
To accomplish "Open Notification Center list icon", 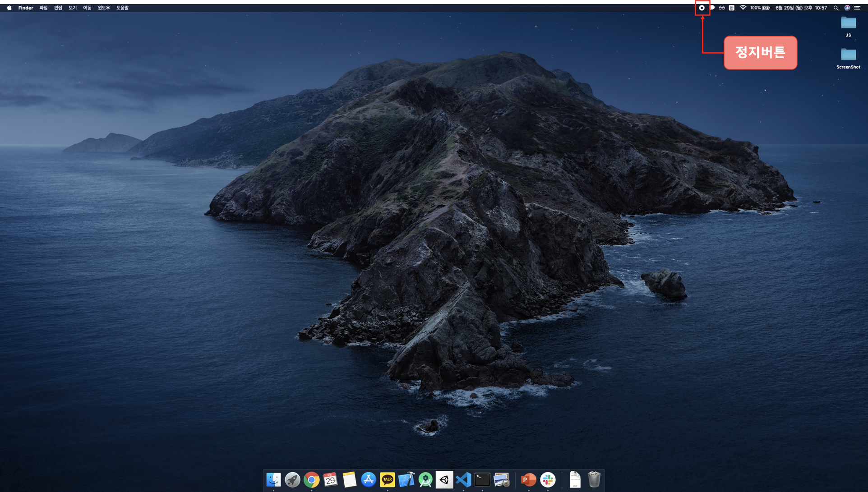I will (x=857, y=8).
